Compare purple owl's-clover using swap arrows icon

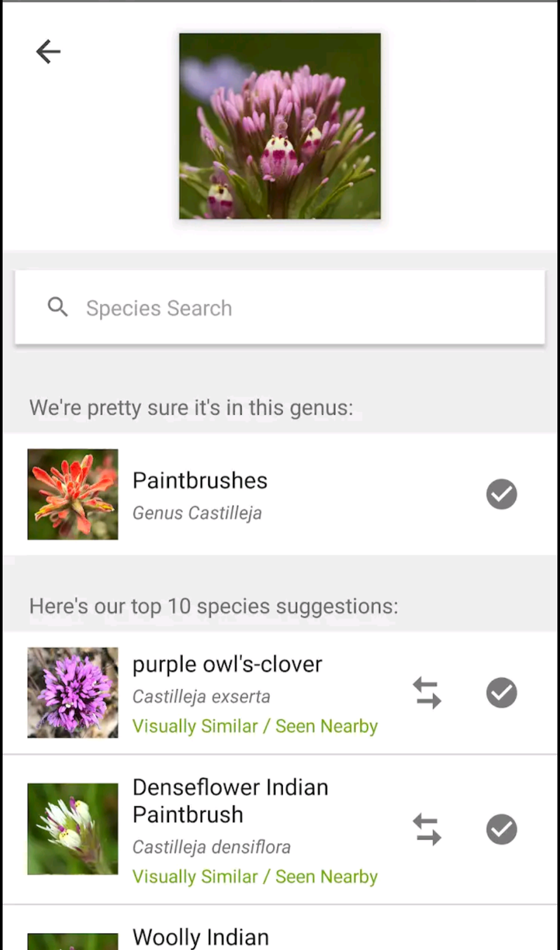point(427,693)
